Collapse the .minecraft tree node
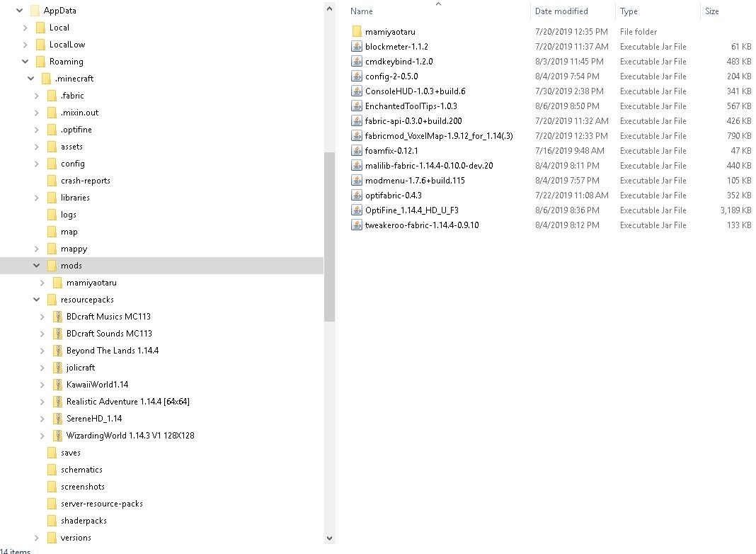This screenshot has height=554, width=756. (31, 78)
